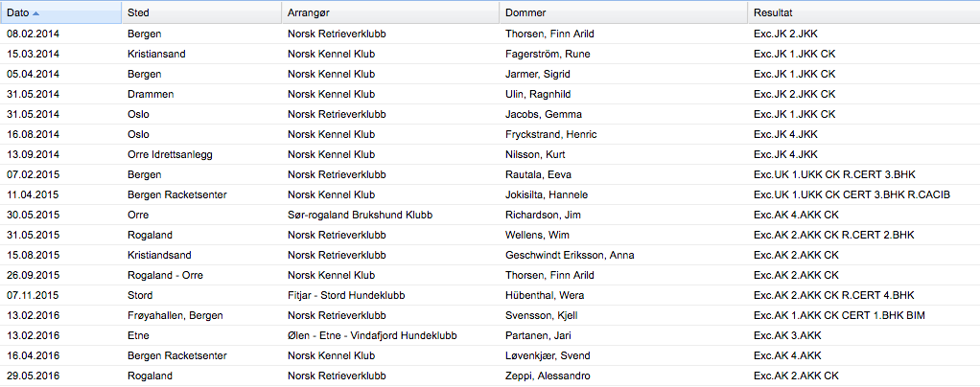
Task: Sort by the Sted column header
Action: coord(201,12)
